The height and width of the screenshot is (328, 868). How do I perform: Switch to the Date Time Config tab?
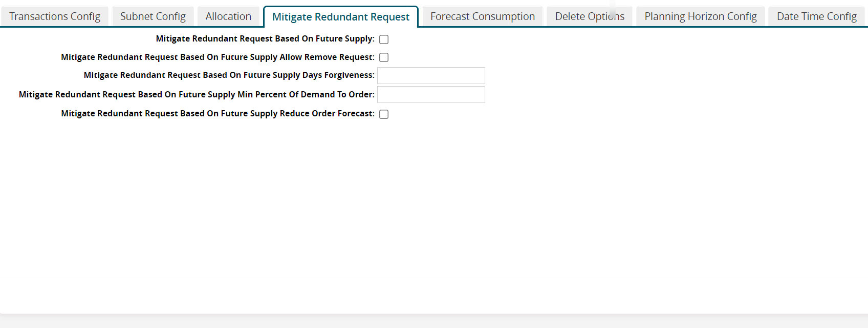tap(816, 16)
